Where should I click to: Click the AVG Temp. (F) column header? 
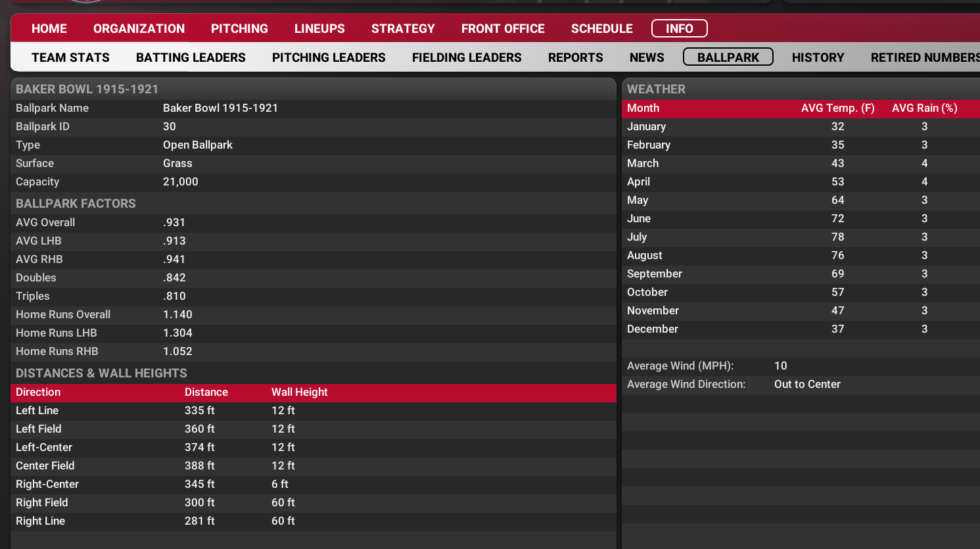(x=837, y=108)
